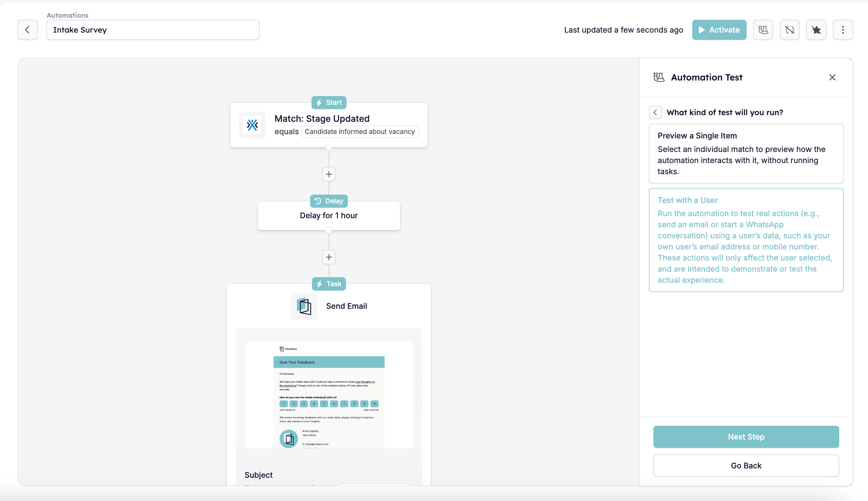The width and height of the screenshot is (868, 501).
Task: Select Test with a User option
Action: 746,240
